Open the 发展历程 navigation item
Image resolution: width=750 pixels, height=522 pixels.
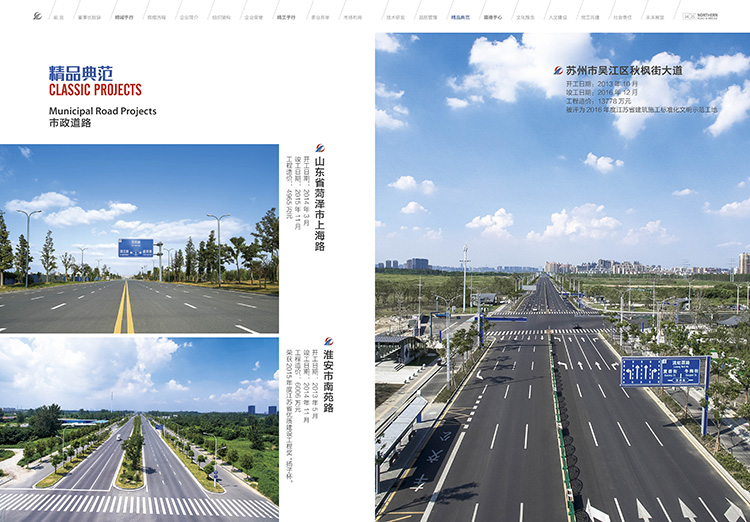pyautogui.click(x=157, y=18)
